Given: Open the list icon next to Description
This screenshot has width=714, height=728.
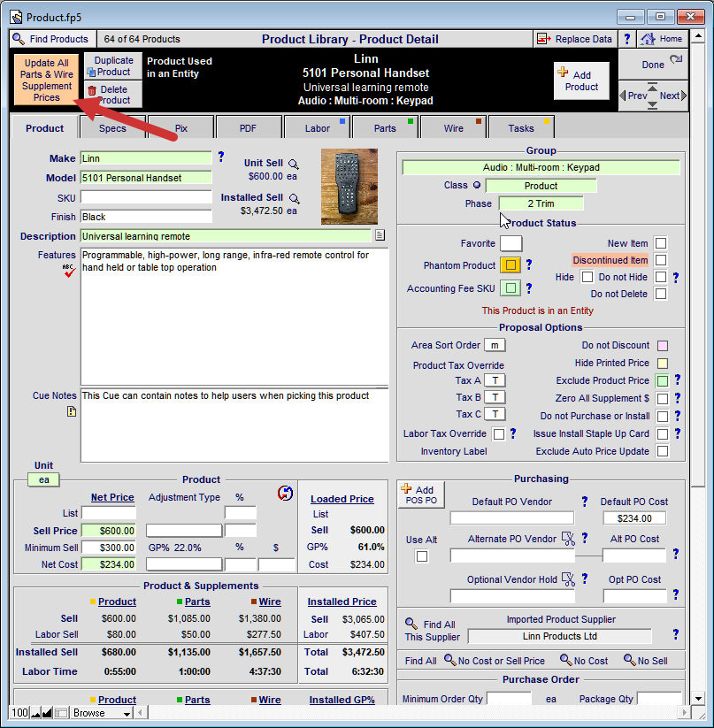Looking at the screenshot, I should pyautogui.click(x=380, y=235).
